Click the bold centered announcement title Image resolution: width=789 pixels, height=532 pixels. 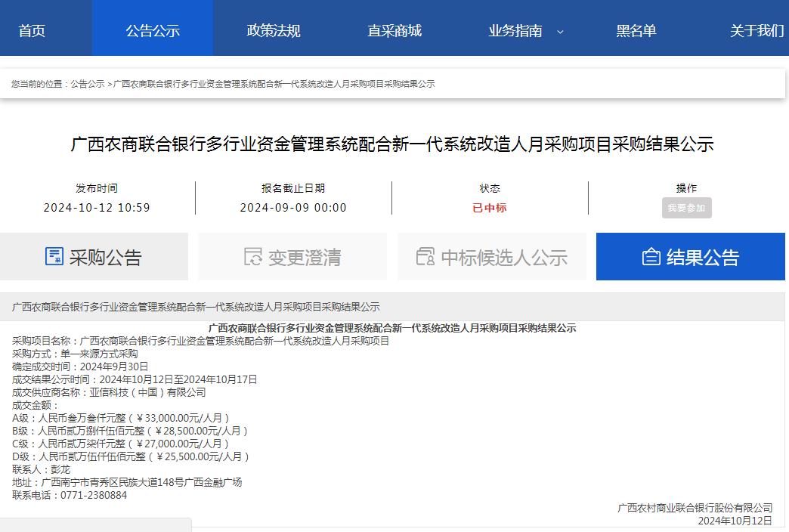(392, 328)
